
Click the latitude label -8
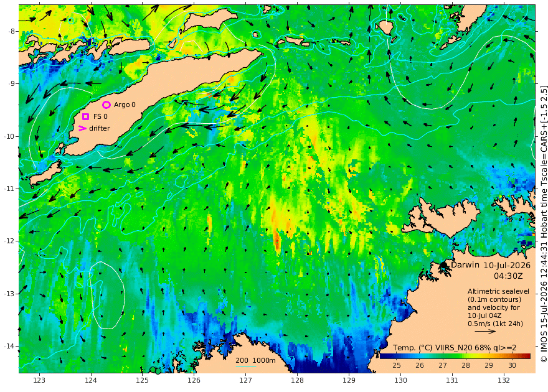[x=12, y=31]
